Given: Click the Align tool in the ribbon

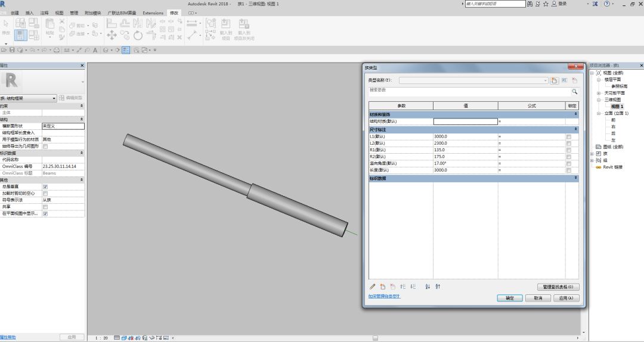Looking at the screenshot, I should [112, 23].
